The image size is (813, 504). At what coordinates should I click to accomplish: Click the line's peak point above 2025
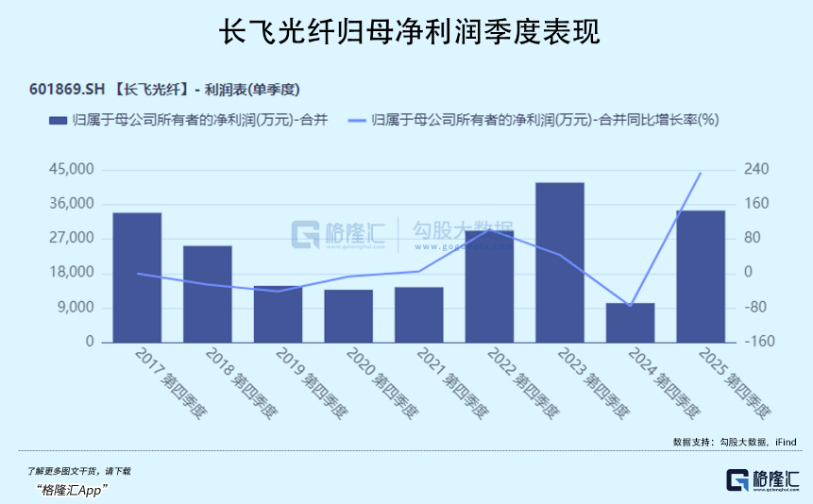click(x=701, y=173)
